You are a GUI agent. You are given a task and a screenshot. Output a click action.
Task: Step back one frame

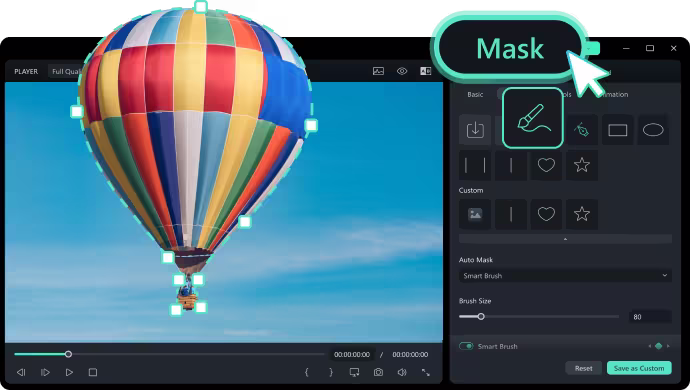click(x=21, y=372)
